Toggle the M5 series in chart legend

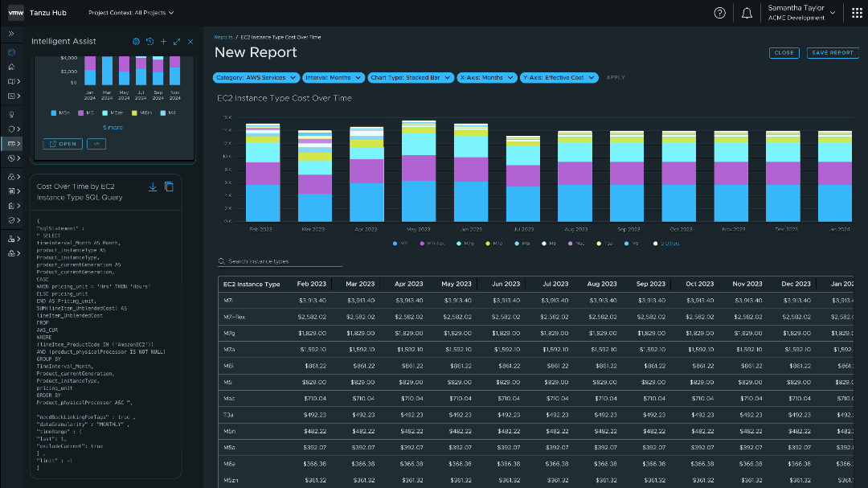coord(549,244)
